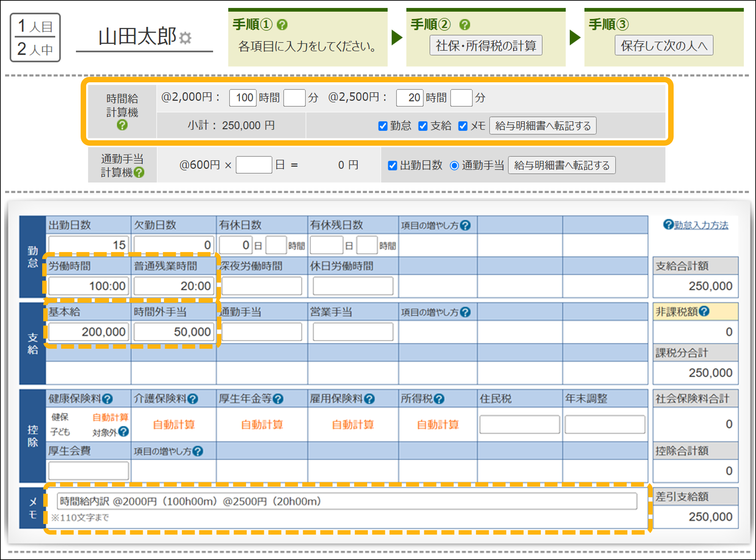Screen dimensions: 756x560
Task: Open the help icon next to 厚生年金等
Action: point(278,399)
